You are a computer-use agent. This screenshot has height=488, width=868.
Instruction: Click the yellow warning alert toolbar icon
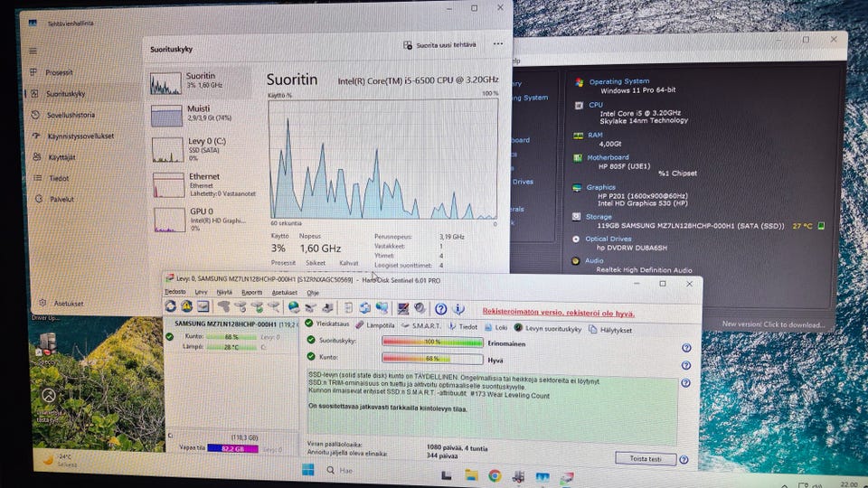tap(186, 306)
